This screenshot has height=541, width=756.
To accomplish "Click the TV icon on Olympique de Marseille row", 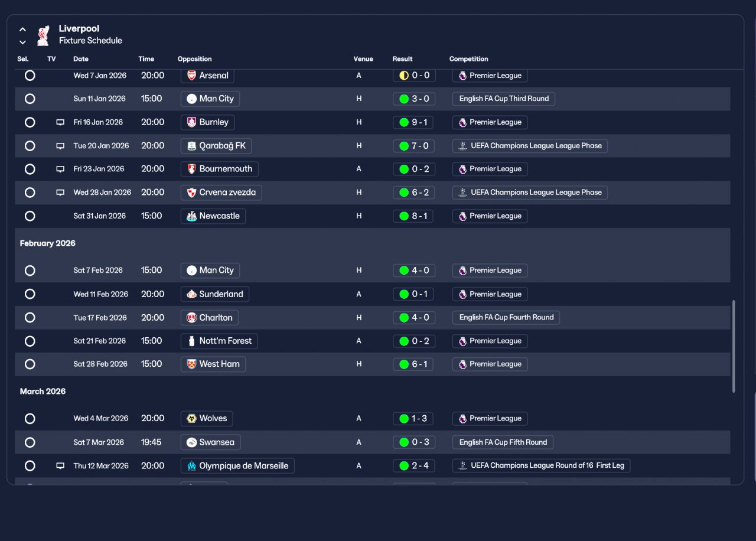I will pos(60,466).
